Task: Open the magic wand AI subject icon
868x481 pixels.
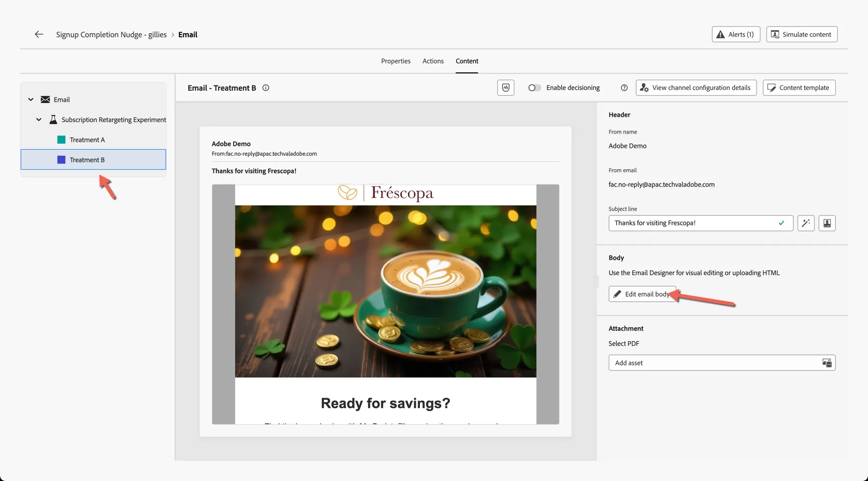Action: (x=806, y=223)
